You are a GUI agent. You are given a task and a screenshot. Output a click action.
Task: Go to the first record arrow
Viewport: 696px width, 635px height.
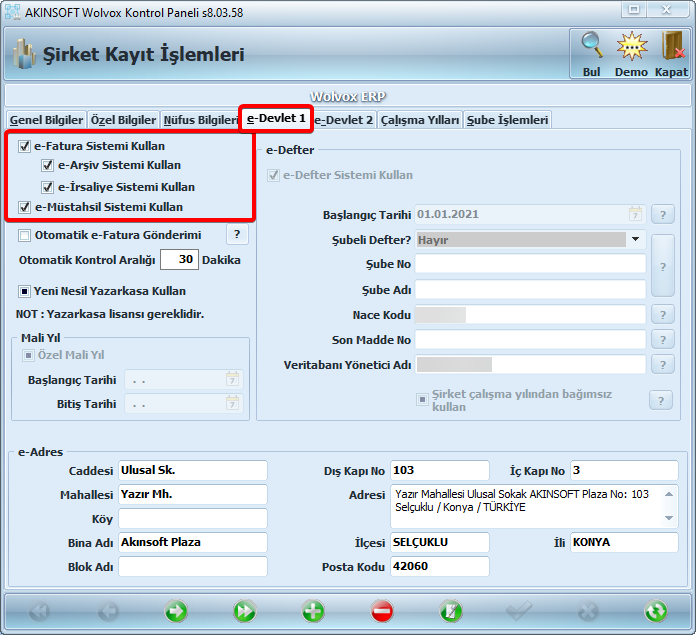(x=39, y=612)
